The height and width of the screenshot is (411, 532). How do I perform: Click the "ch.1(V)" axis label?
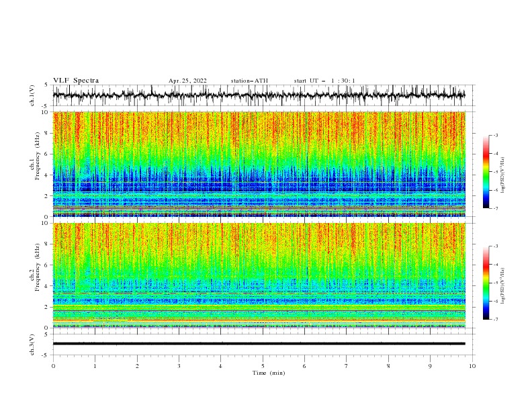pyautogui.click(x=32, y=95)
